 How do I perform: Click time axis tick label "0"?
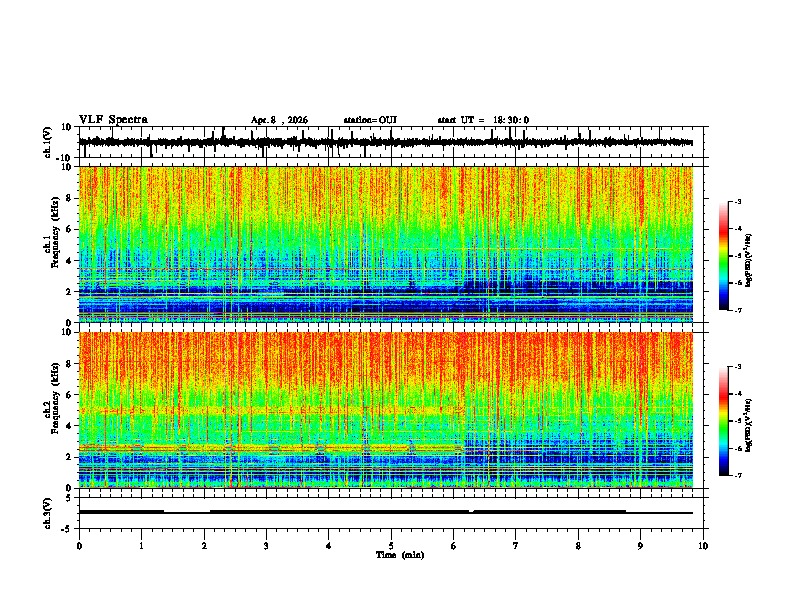coord(79,546)
